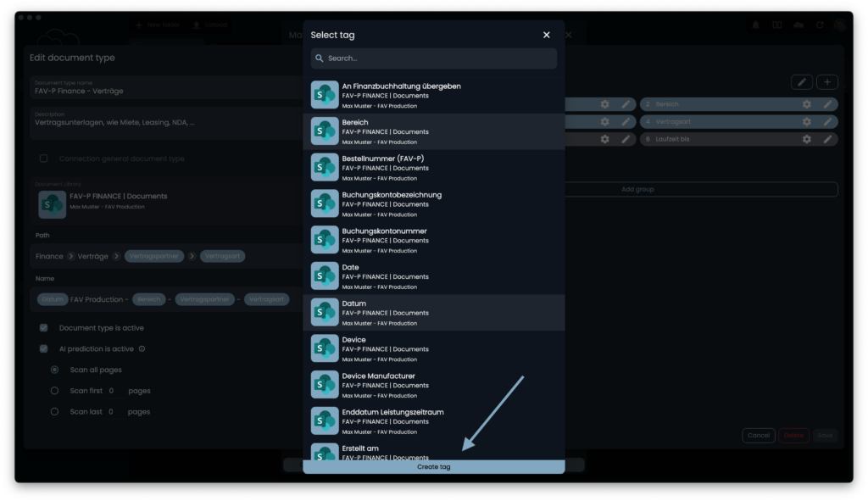Select 'Scan all pages' radio button
The image size is (868, 501).
54,370
